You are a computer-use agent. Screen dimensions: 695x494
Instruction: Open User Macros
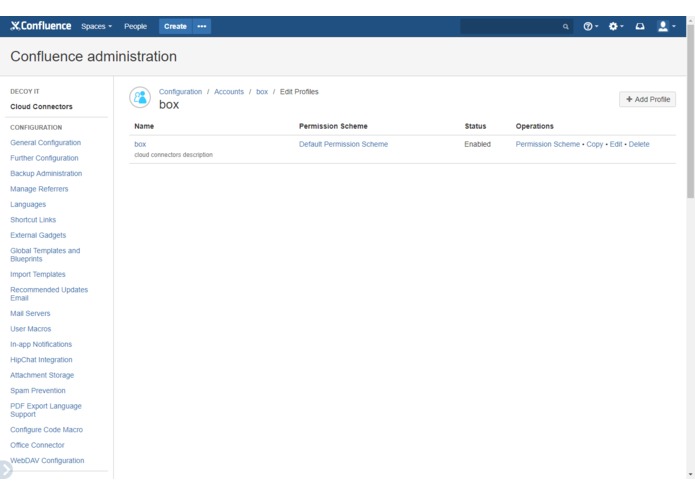tap(31, 329)
